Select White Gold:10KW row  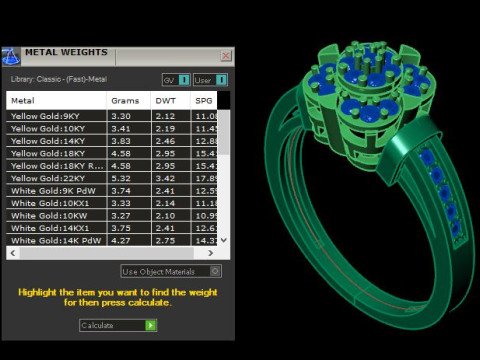click(112, 216)
